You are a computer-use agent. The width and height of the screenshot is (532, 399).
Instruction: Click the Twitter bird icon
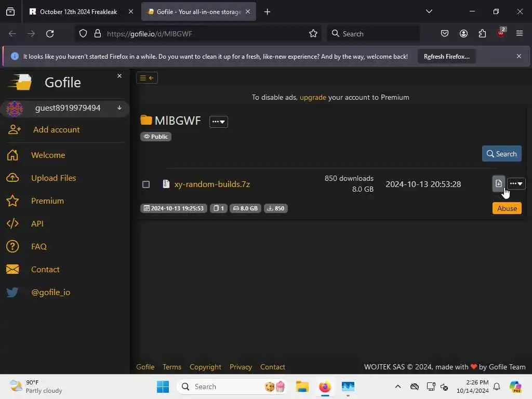(12, 292)
